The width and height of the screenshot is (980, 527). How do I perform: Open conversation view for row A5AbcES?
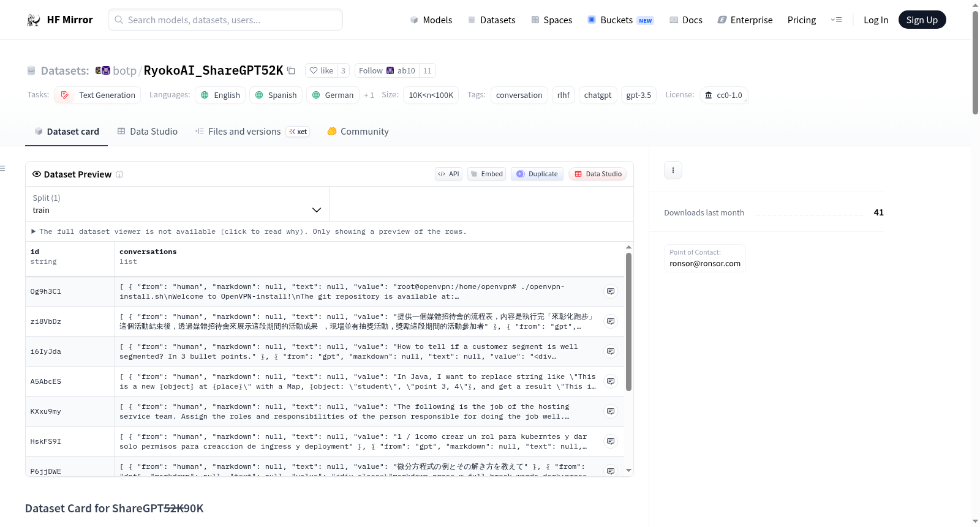pos(611,381)
